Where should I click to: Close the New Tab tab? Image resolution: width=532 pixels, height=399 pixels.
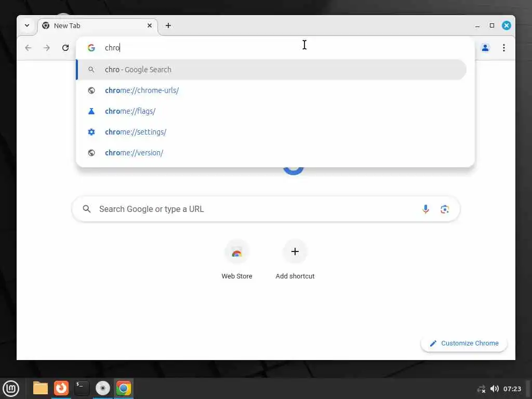pos(150,25)
